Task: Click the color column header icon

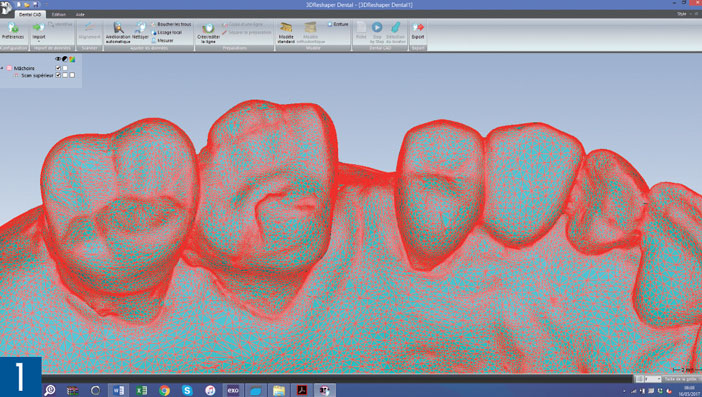Action: click(72, 59)
